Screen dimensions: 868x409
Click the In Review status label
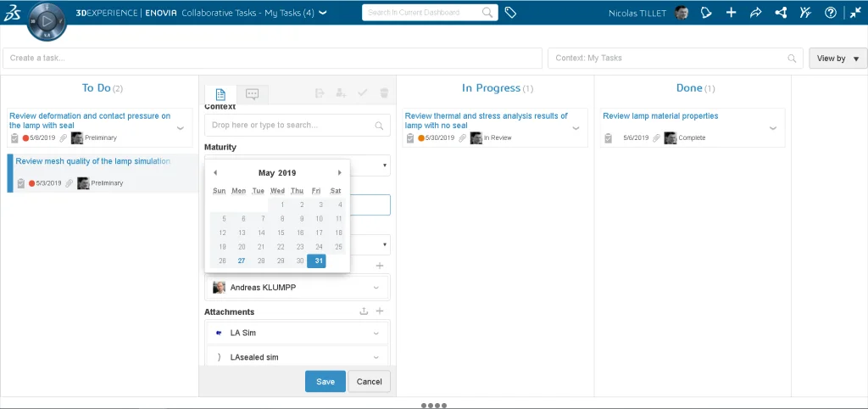coord(498,137)
